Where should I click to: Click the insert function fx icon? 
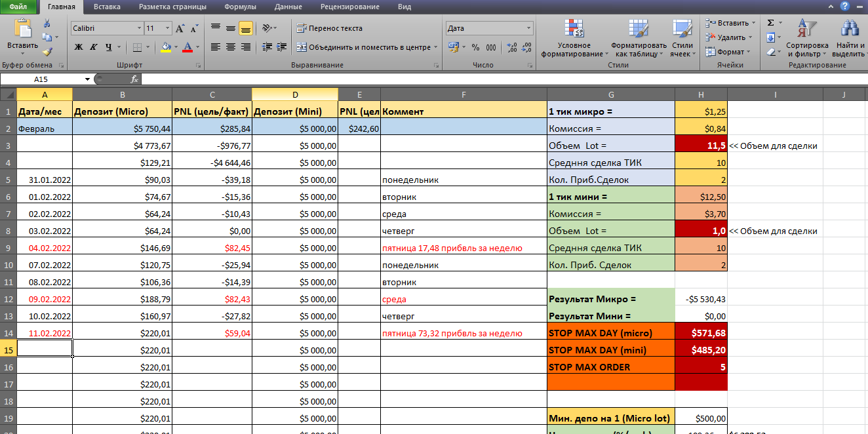click(134, 79)
